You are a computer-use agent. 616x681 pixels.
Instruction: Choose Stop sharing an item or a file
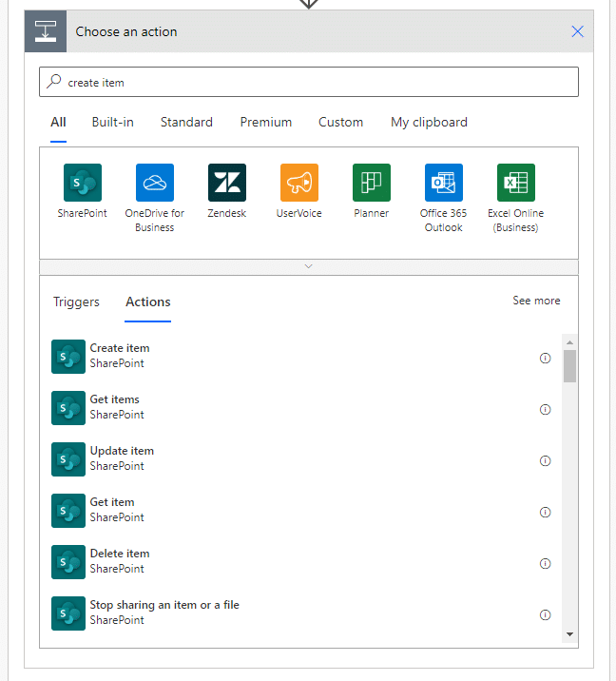pyautogui.click(x=301, y=613)
